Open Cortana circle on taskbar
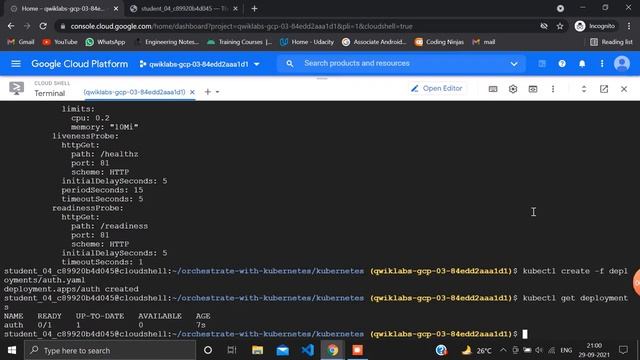 pos(208,350)
